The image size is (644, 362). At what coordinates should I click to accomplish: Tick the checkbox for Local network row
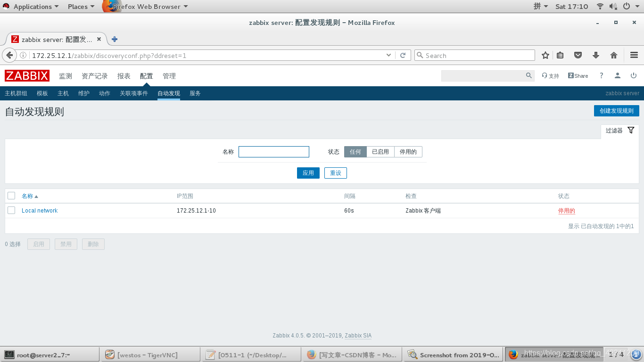coord(11,210)
